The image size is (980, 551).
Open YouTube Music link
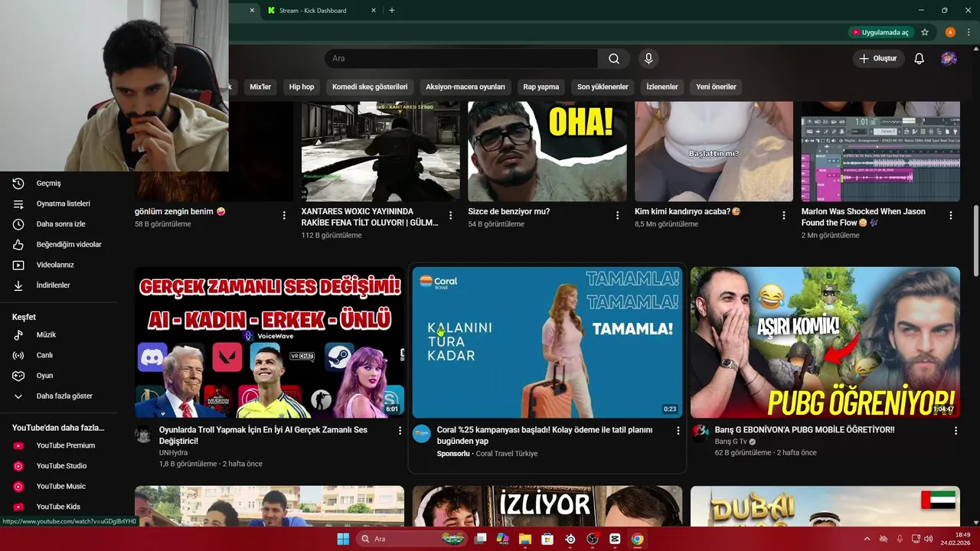[61, 486]
